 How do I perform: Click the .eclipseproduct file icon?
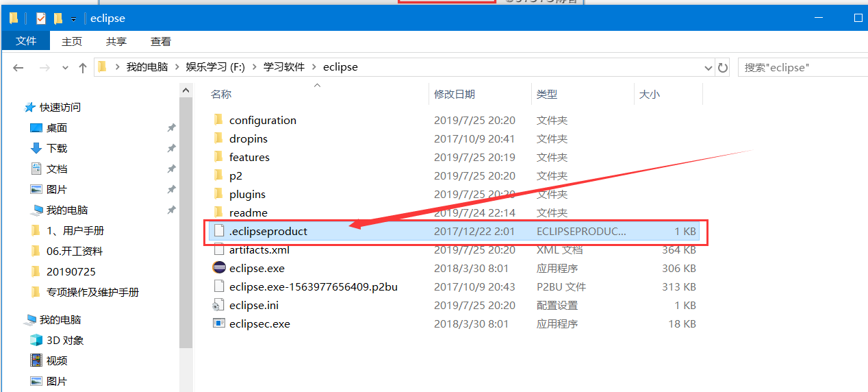(219, 231)
